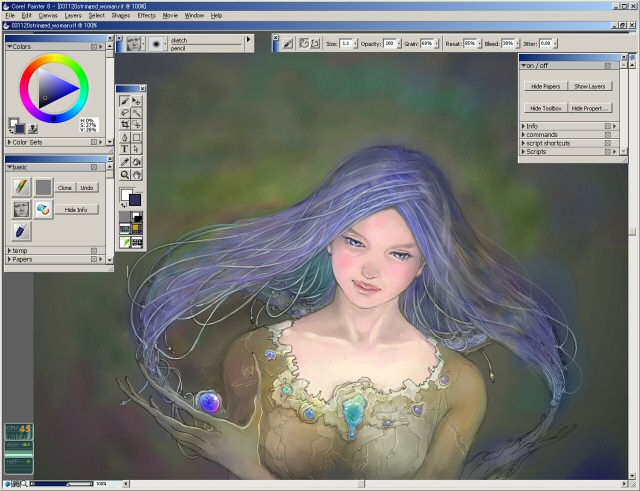Select the Magic Wand tool
This screenshot has height=491, width=640.
click(x=137, y=113)
